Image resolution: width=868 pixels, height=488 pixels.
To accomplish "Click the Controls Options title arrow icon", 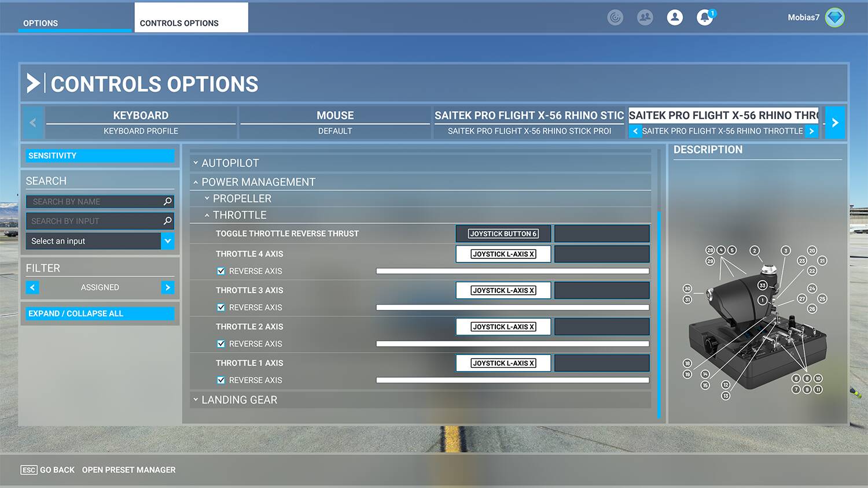I will point(34,84).
